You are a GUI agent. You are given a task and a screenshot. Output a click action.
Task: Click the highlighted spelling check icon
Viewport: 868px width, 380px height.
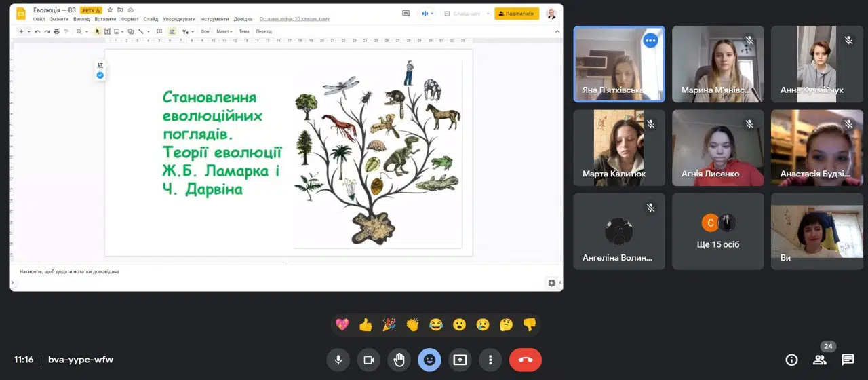[172, 31]
